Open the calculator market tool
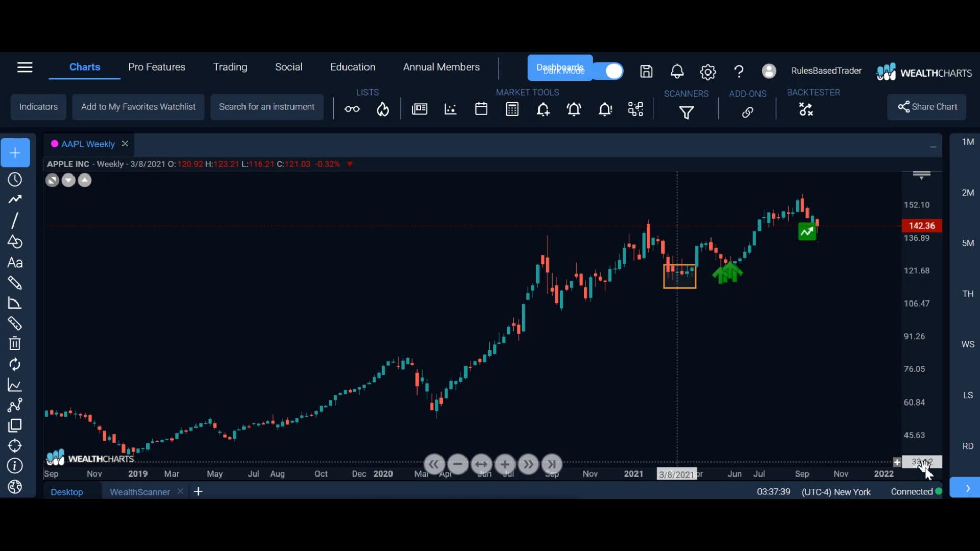This screenshot has width=980, height=551. [512, 109]
